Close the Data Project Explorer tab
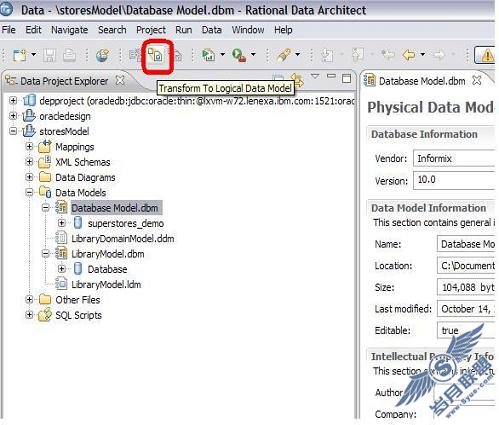 [120, 80]
